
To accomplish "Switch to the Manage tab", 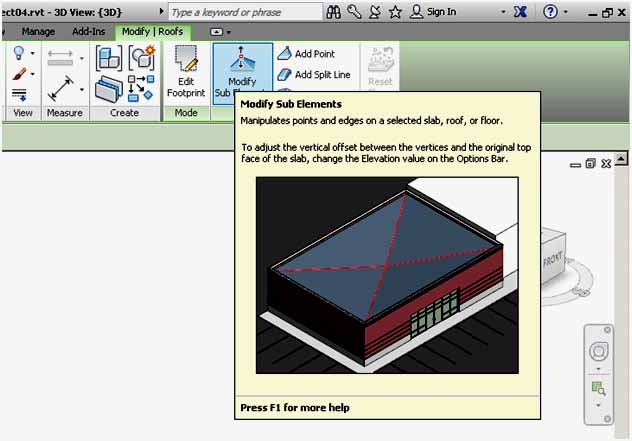I will coord(38,32).
